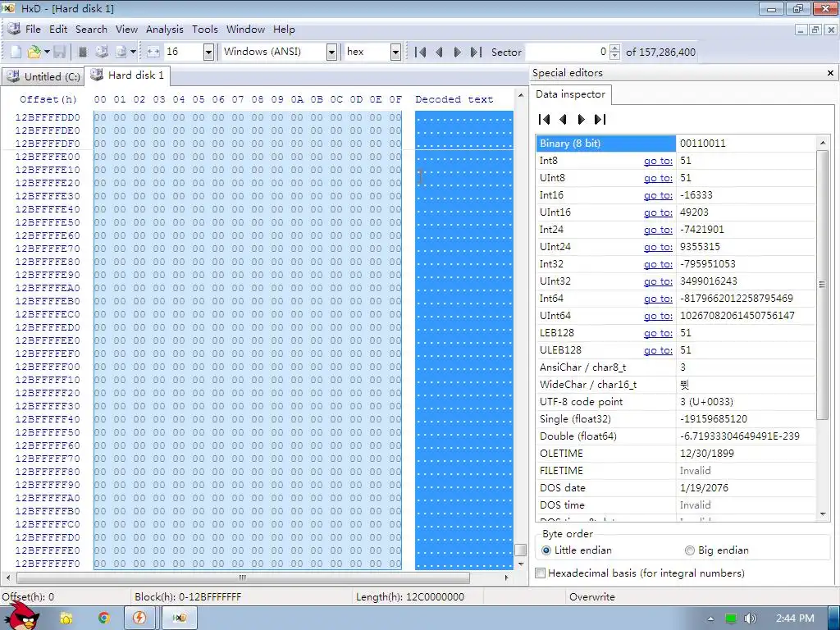The width and height of the screenshot is (840, 630).
Task: Click the Open disk image icon
Action: [121, 52]
